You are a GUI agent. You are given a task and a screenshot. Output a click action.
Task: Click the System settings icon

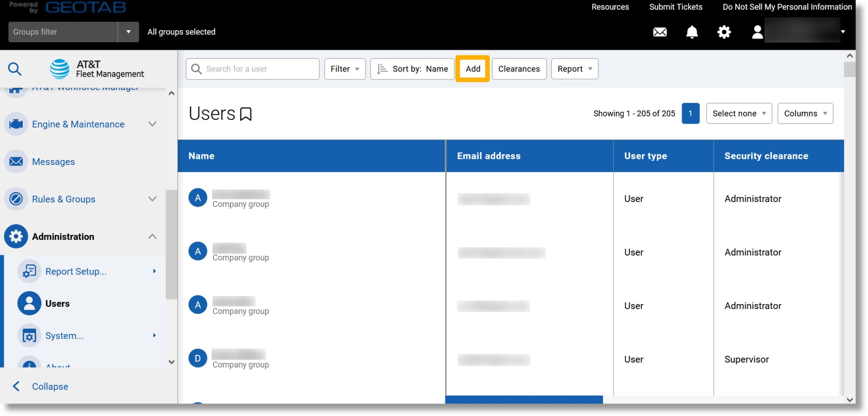point(29,336)
